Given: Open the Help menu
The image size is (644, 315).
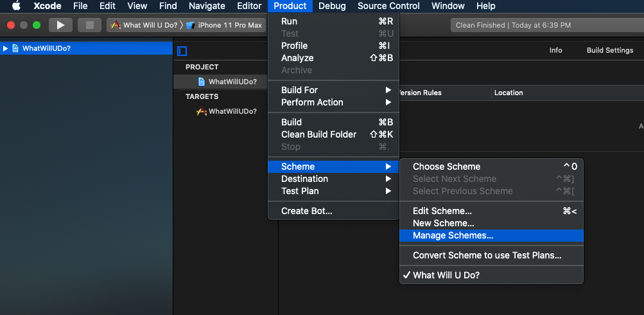Looking at the screenshot, I should pos(486,6).
